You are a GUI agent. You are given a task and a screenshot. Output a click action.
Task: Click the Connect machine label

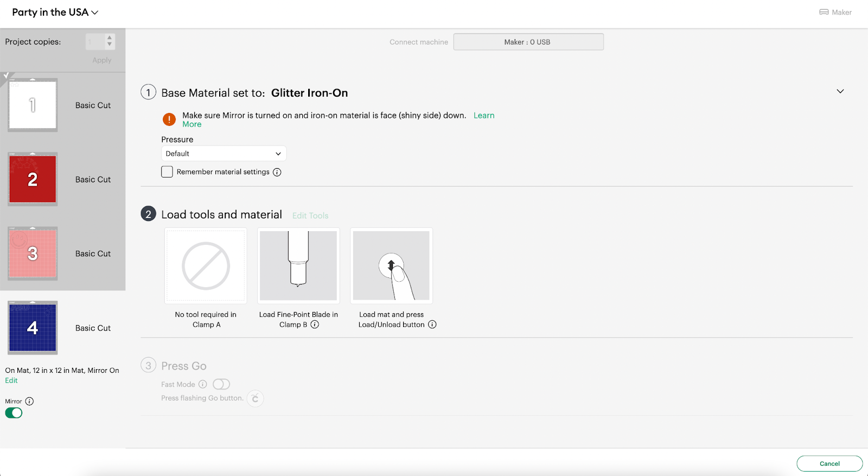[419, 42]
